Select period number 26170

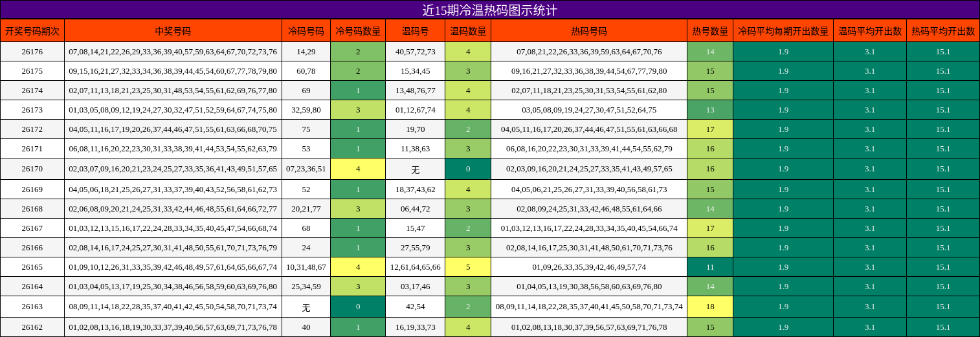[32, 169]
